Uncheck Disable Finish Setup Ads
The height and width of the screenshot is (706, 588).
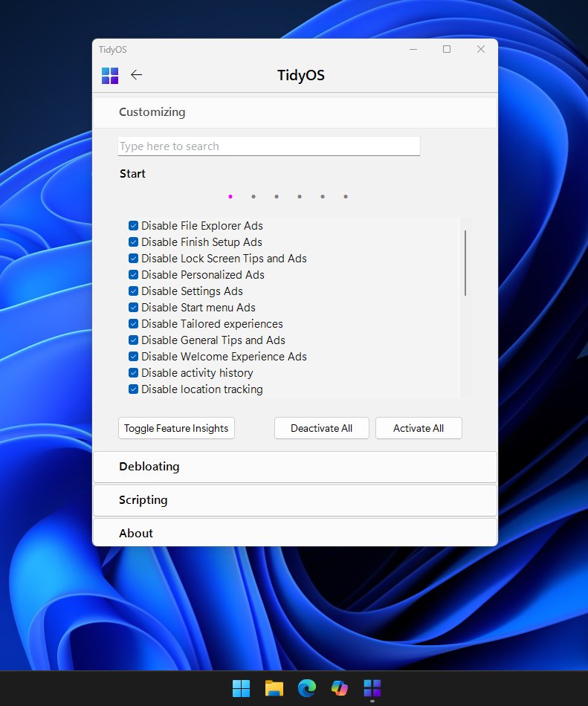133,242
